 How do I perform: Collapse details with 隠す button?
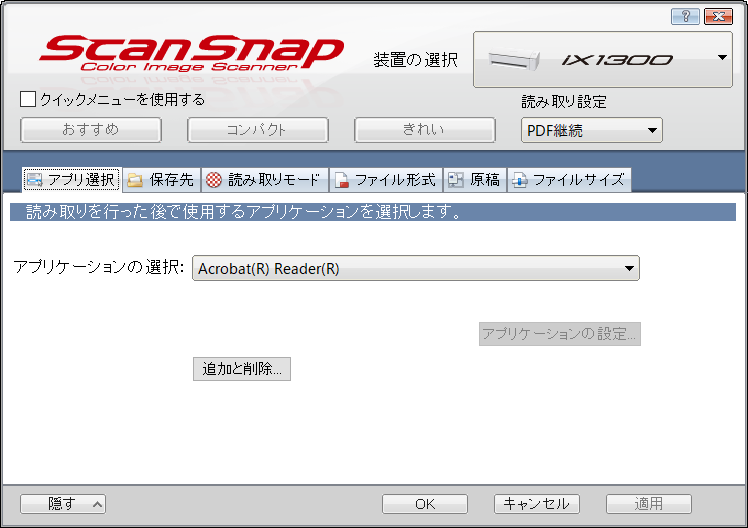[x=63, y=504]
